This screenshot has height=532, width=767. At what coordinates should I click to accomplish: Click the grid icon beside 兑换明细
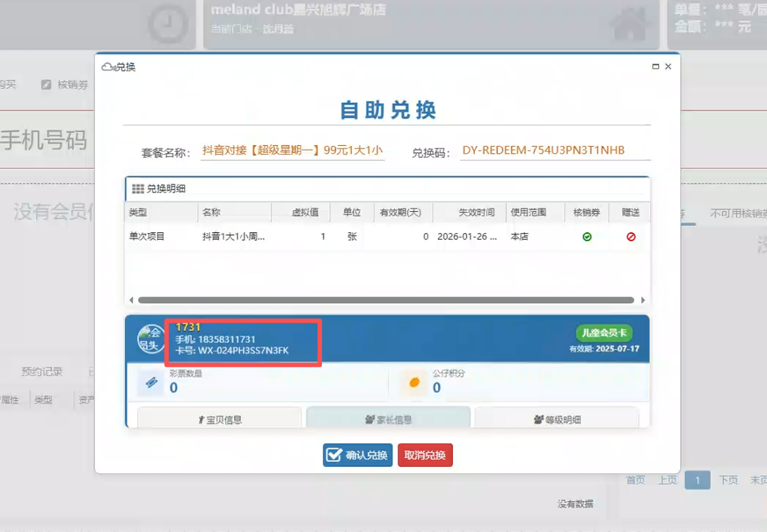138,189
